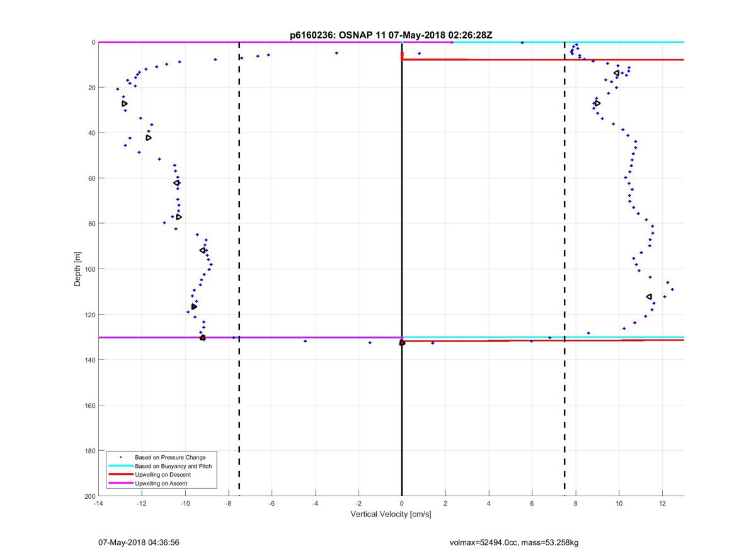Viewport: 756px width, 558px height.
Task: Click the triangle marker at zero velocity near 132 m
Action: click(402, 342)
